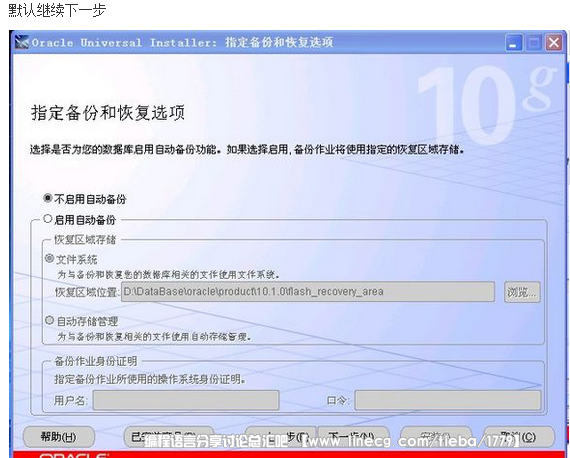Close the Oracle Universal Installer window

pos(554,43)
